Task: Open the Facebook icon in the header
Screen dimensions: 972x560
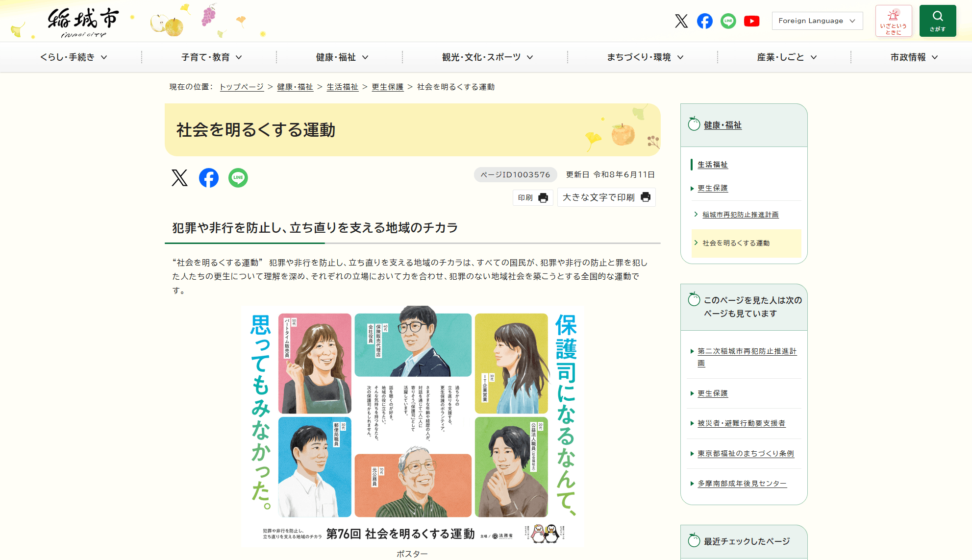Action: coord(705,21)
